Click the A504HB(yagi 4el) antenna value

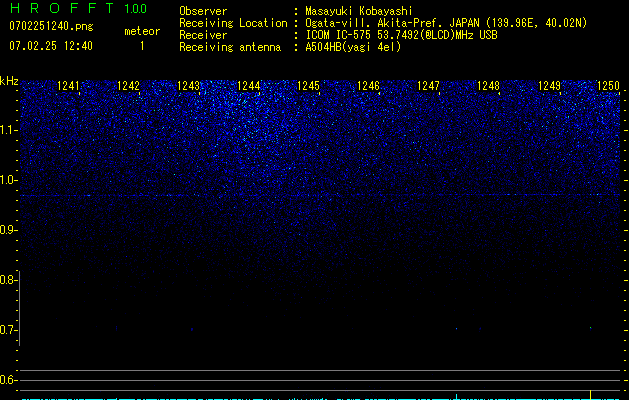tap(353, 47)
